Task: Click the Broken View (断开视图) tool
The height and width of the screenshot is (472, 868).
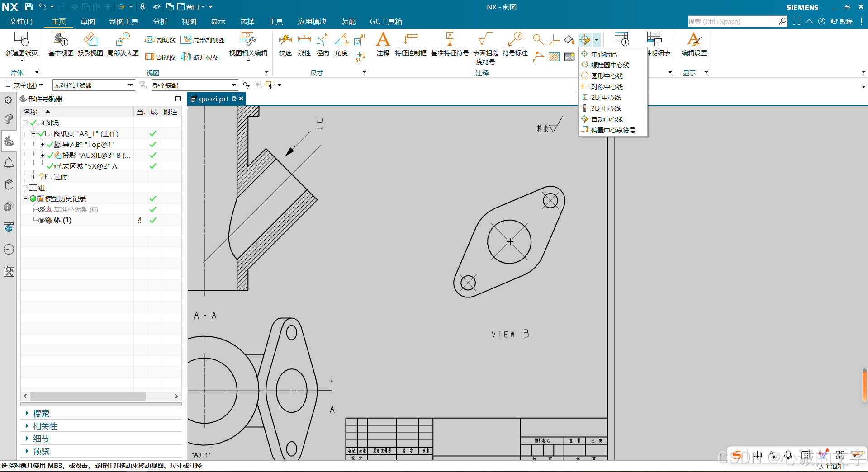Action: 199,57
